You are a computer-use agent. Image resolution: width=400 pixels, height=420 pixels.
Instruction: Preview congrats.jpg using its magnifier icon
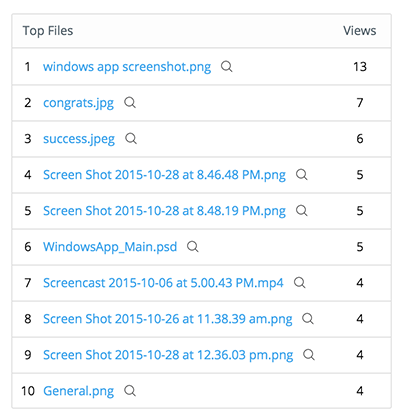130,103
